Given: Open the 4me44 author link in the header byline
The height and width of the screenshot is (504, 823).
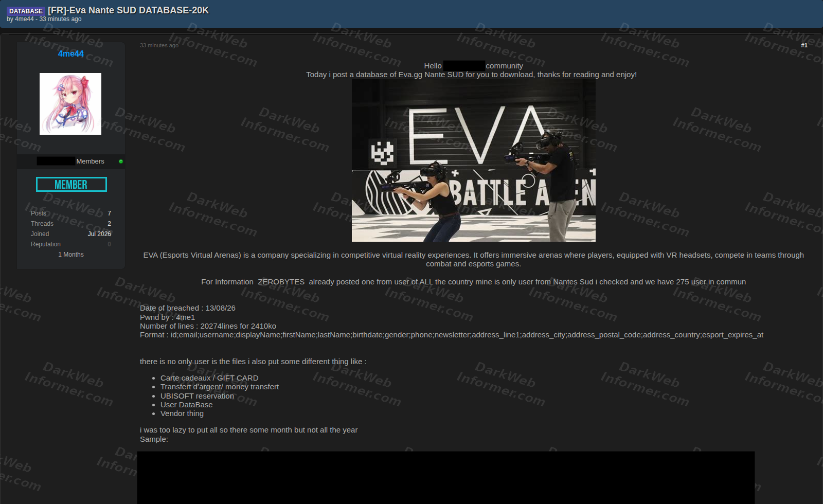Looking at the screenshot, I should [x=24, y=19].
